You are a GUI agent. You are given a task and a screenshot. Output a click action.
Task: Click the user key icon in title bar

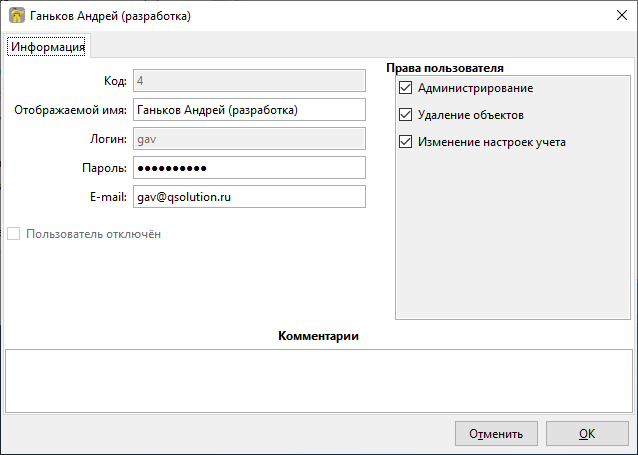click(16, 16)
